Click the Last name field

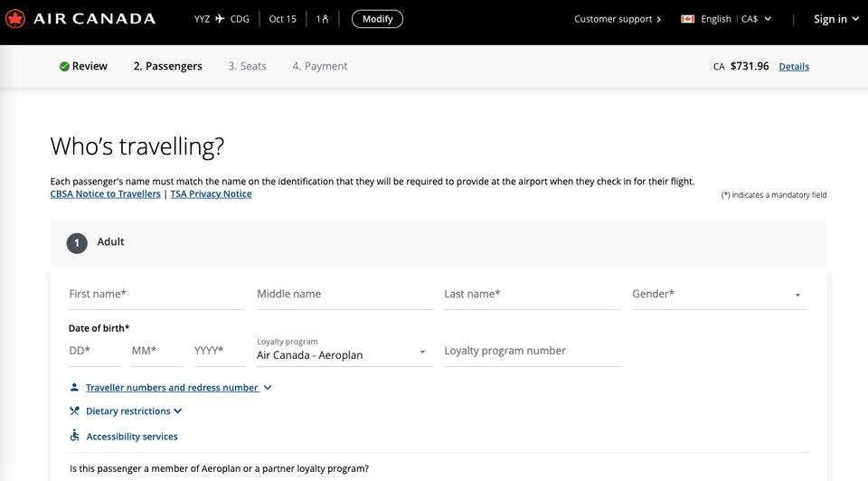[533, 295]
